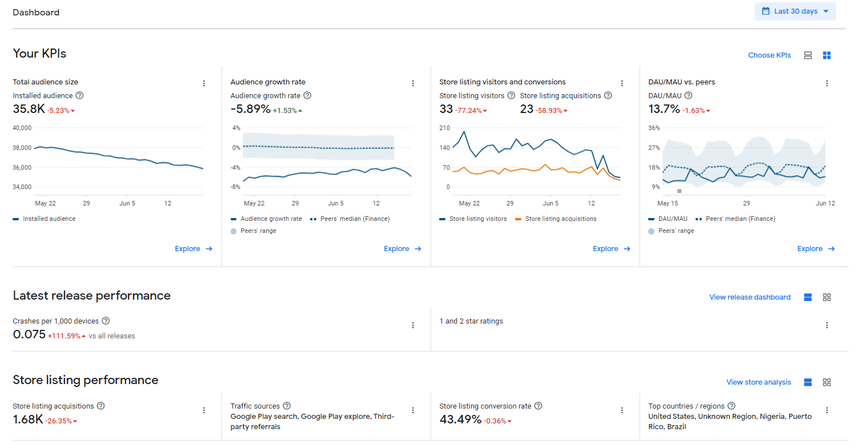Viewport: 868px width, 448px height.
Task: Open the Top countries / regions card menu
Action: pos(827,410)
